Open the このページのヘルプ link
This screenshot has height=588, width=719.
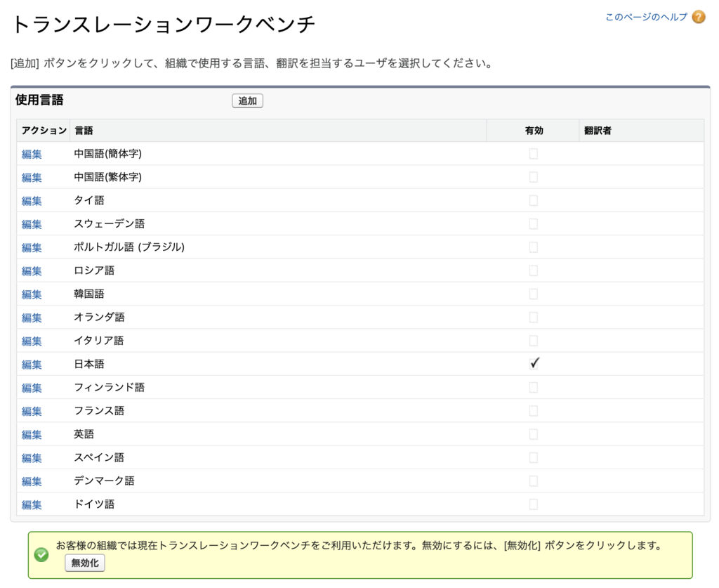point(643,18)
